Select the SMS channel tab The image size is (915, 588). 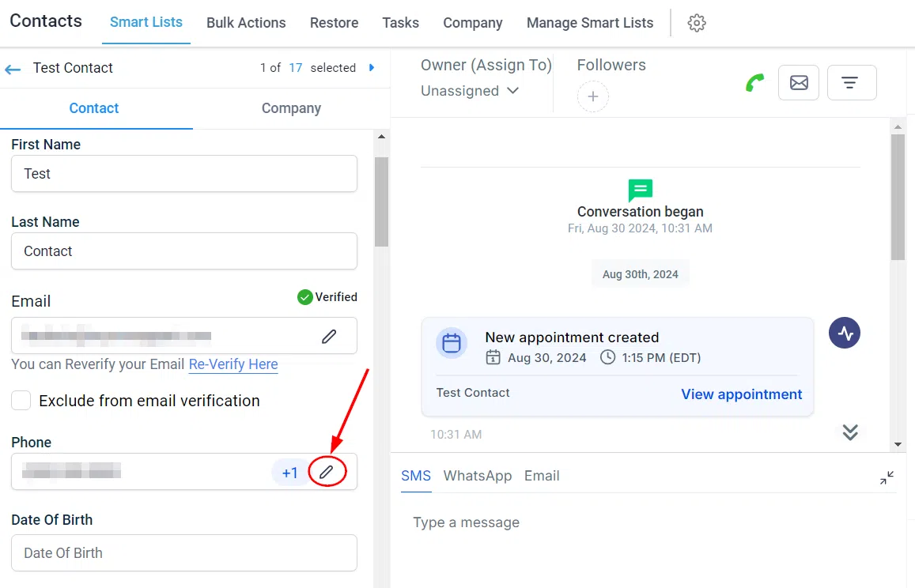pos(416,476)
